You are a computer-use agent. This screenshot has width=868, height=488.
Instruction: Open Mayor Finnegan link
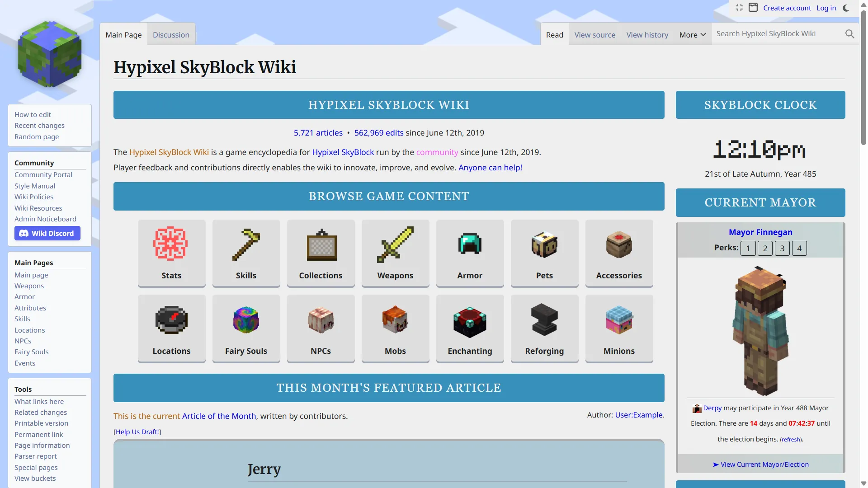760,232
